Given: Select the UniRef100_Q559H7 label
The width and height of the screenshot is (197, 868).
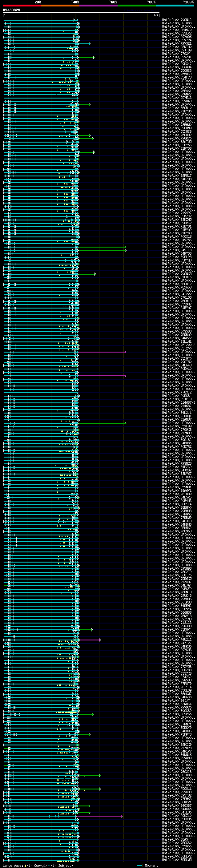Looking at the screenshot, I should pos(176,304).
